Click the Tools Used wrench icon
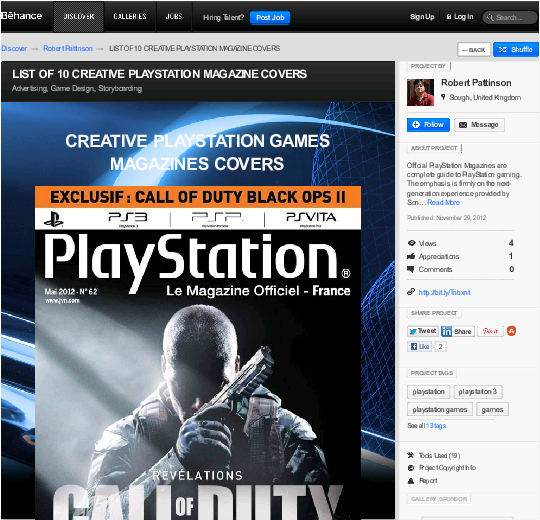 (411, 455)
